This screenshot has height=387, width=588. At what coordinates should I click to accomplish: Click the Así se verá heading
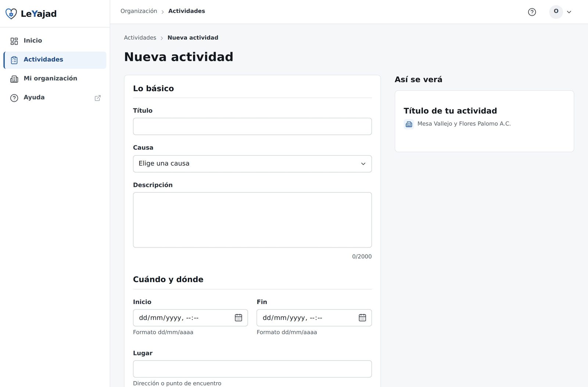418,79
